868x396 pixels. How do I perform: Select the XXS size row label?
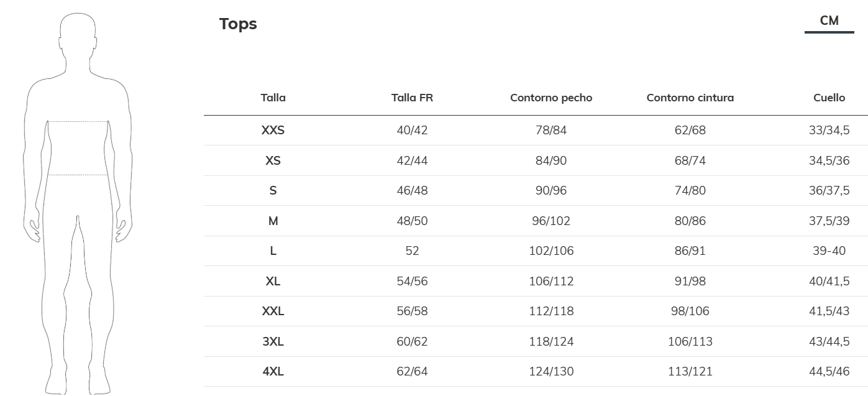click(x=273, y=131)
